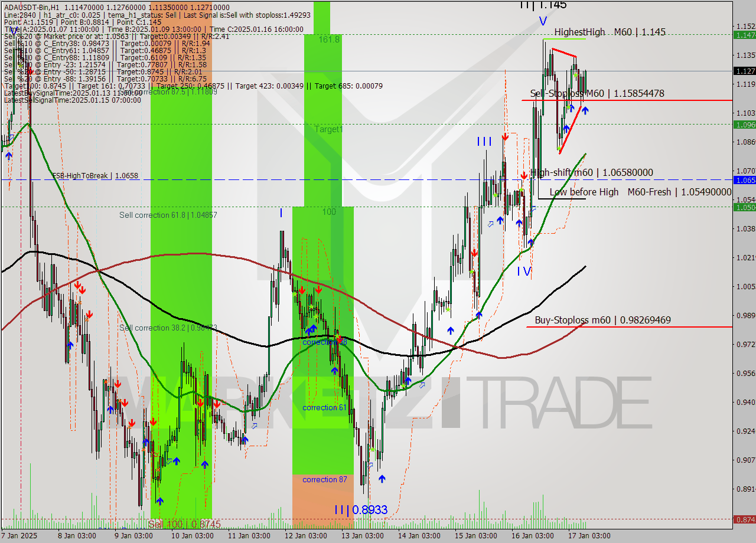
Task: Select the '161.8' Fibonacci extension label
Action: tap(329, 39)
